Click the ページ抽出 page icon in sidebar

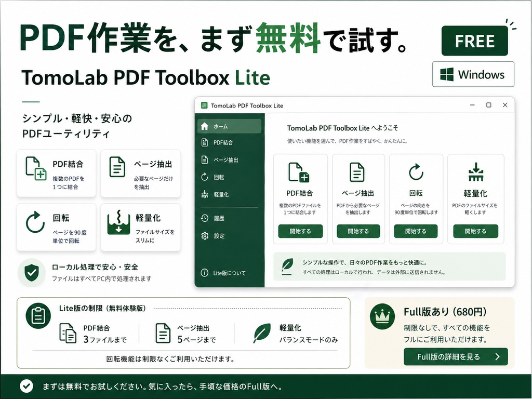click(x=205, y=160)
